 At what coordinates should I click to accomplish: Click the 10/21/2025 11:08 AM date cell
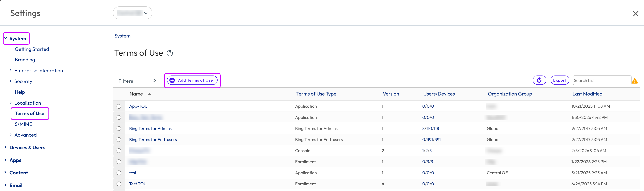pos(590,106)
